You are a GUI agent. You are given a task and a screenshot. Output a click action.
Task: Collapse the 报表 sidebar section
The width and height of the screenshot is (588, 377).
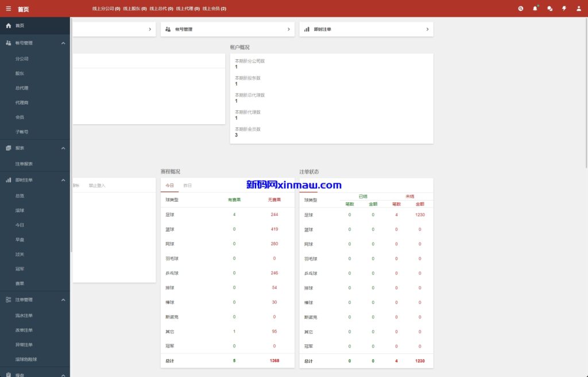[63, 148]
